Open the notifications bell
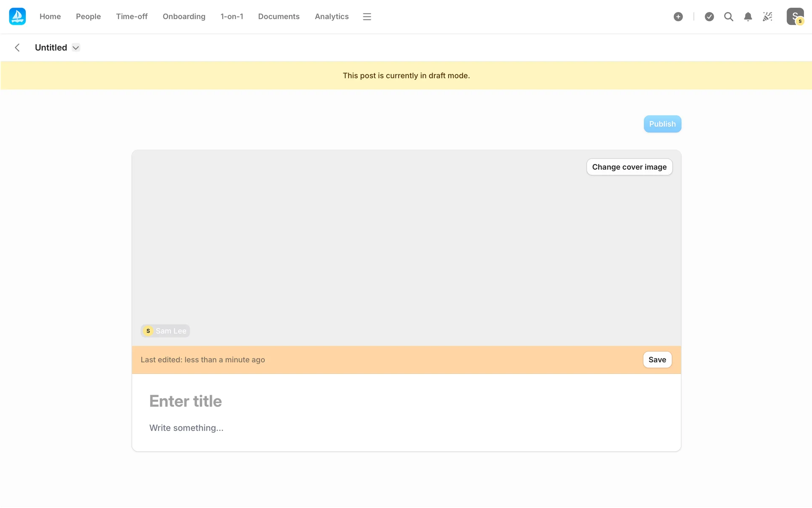Viewport: 812px width, 508px height. [748, 17]
